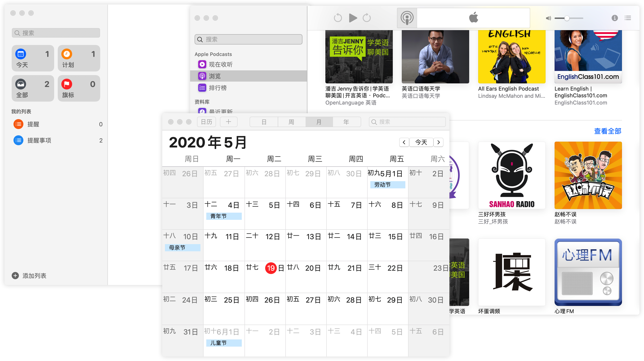Open the episode info icon

click(615, 18)
